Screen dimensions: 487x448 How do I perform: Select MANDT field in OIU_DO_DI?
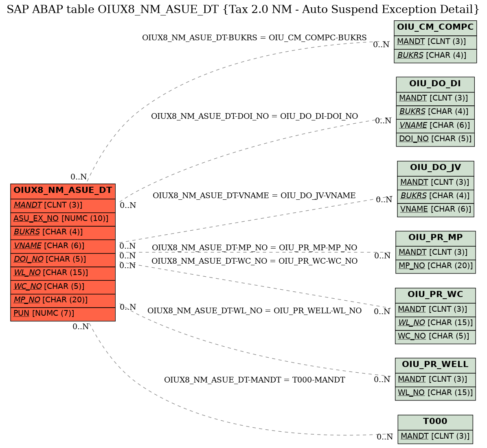tap(435, 99)
